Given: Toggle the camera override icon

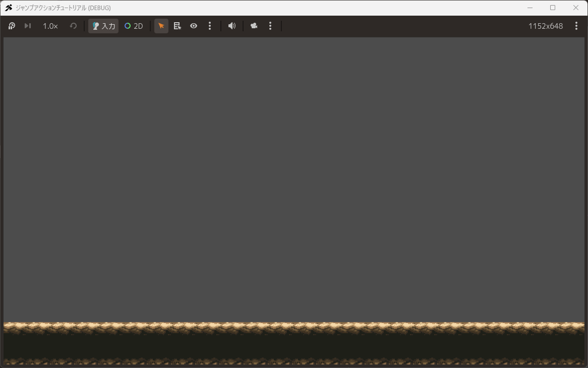Looking at the screenshot, I should click(x=254, y=26).
